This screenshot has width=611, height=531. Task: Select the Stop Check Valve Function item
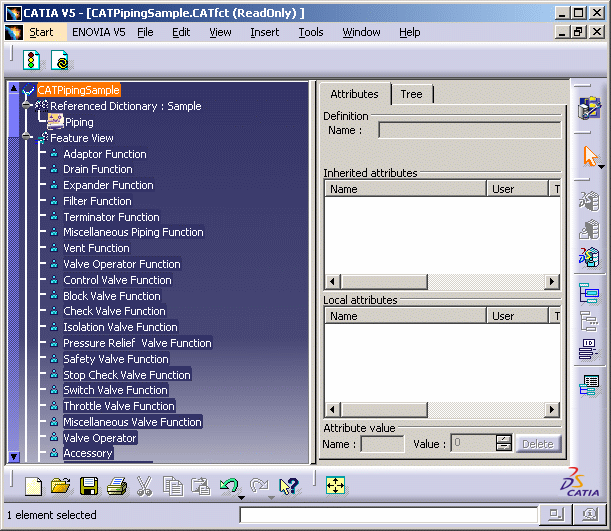[x=127, y=375]
